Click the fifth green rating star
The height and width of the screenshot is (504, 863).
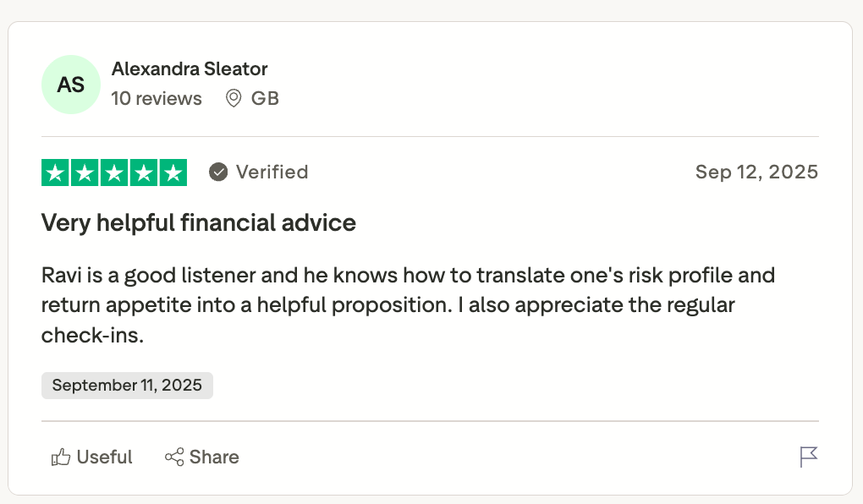click(x=173, y=173)
